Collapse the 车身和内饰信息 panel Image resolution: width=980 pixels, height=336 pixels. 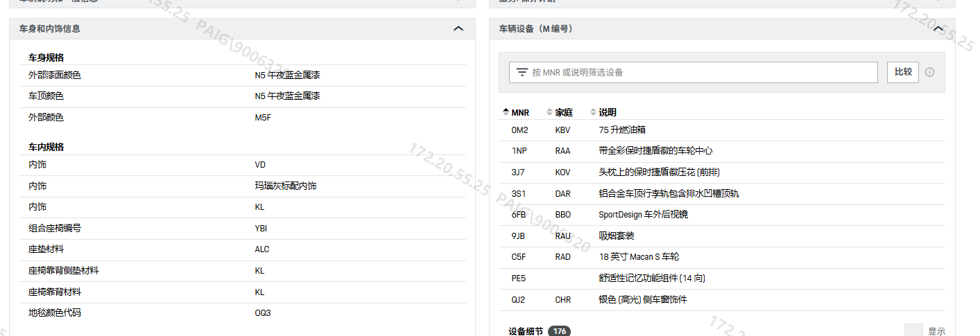coord(458,28)
